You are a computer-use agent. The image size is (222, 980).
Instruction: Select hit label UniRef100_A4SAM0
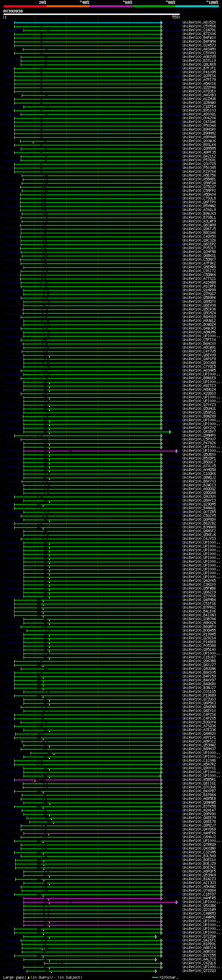point(199,49)
